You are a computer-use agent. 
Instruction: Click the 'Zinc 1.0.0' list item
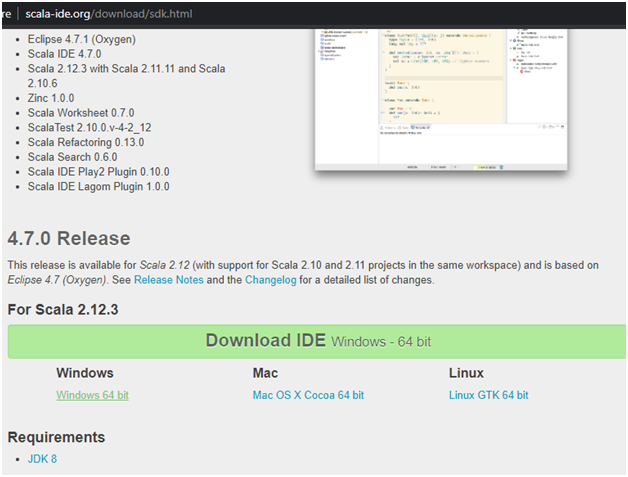(51, 98)
